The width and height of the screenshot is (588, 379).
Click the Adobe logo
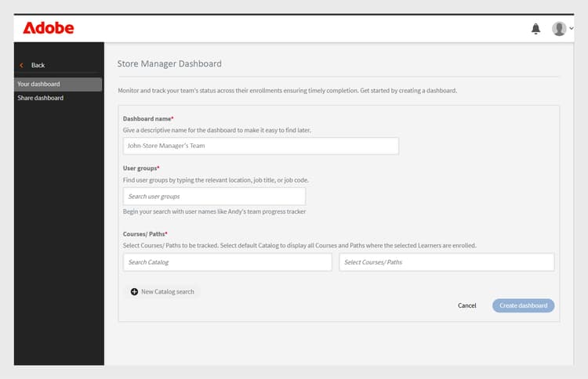49,28
